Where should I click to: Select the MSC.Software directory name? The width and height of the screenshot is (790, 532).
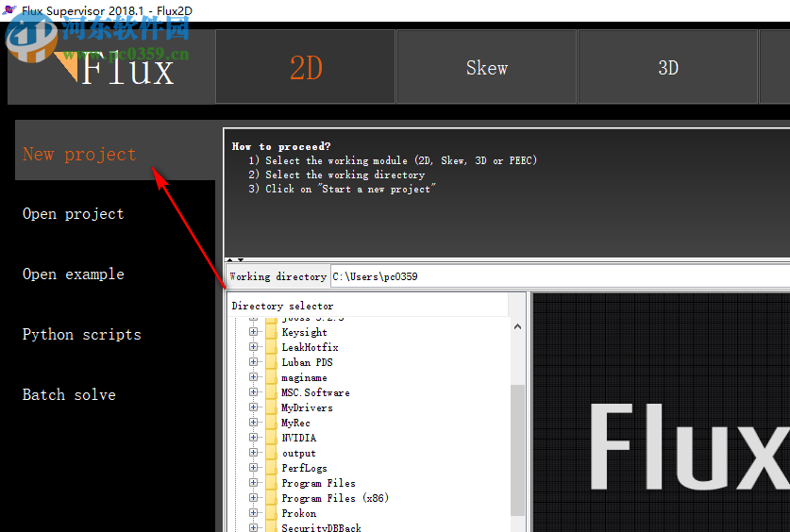(x=315, y=392)
